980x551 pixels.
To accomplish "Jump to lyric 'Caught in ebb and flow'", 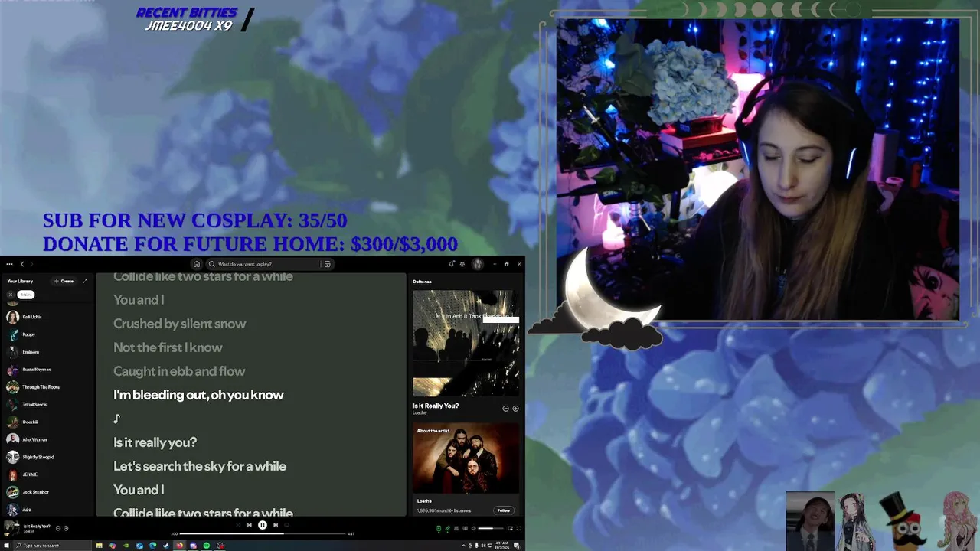I will (x=179, y=371).
